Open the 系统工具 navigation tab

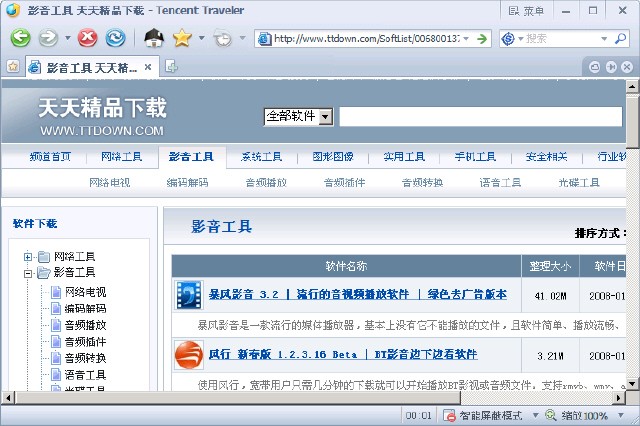[261, 157]
